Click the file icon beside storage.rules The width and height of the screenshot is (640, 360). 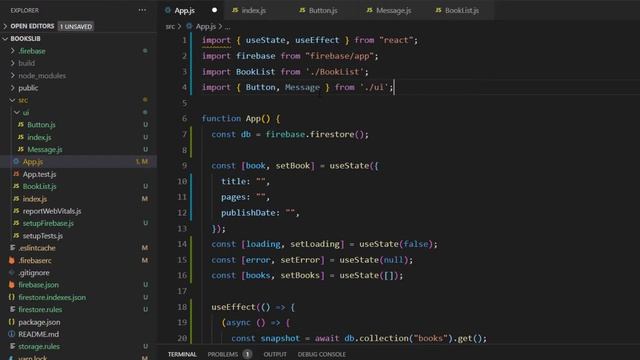pos(13,346)
